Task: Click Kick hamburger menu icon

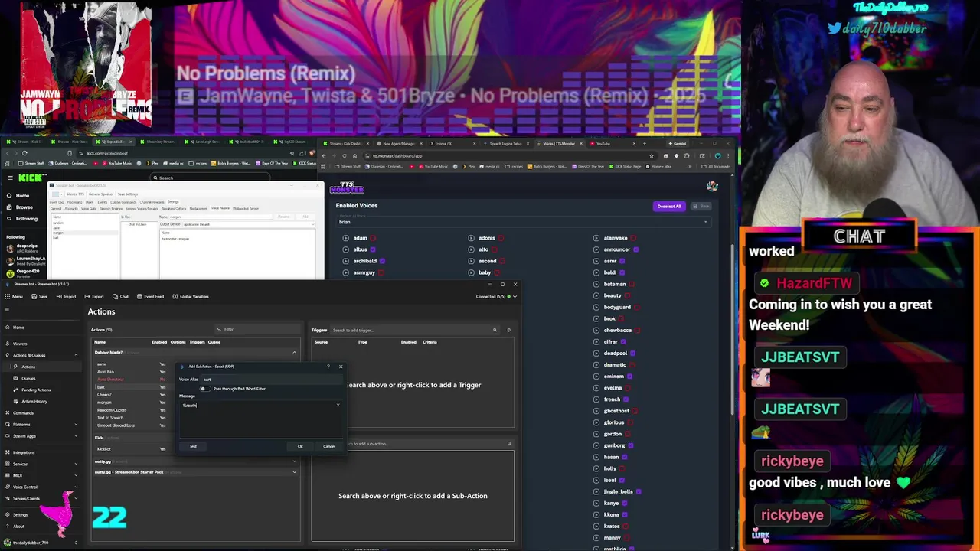Action: click(x=10, y=178)
